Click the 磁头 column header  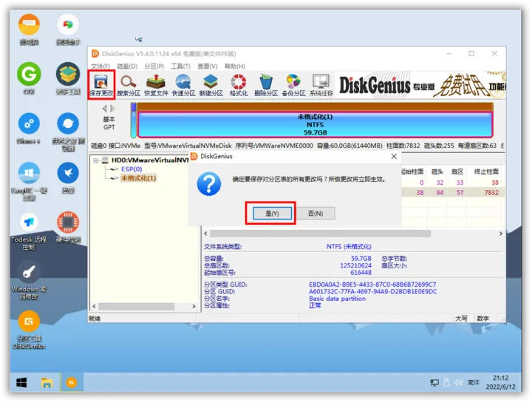click(437, 171)
